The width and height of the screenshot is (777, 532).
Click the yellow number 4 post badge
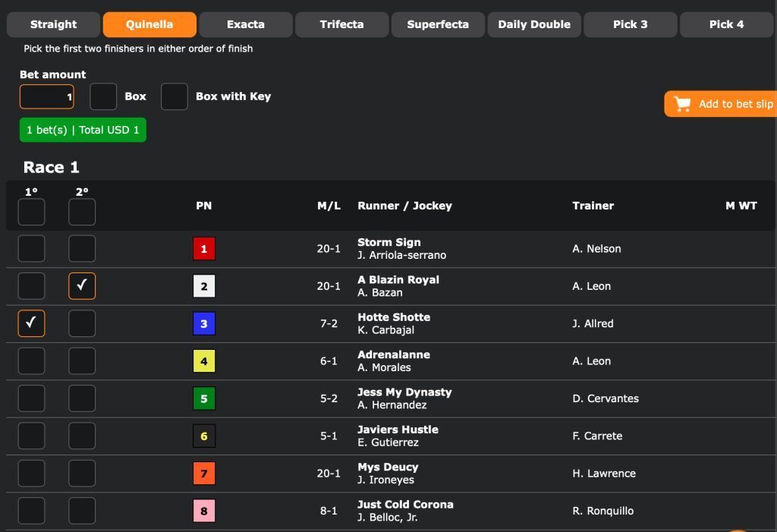coord(204,361)
